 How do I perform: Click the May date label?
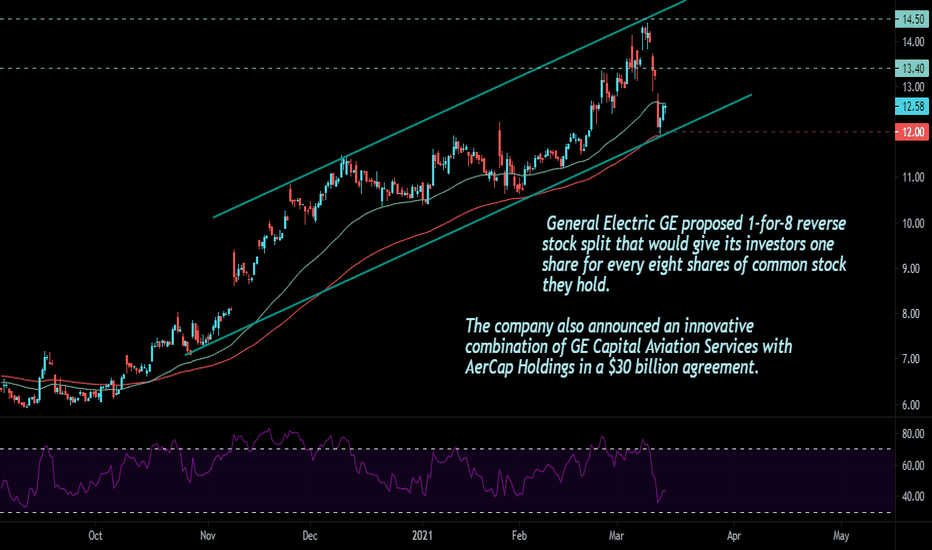(840, 536)
